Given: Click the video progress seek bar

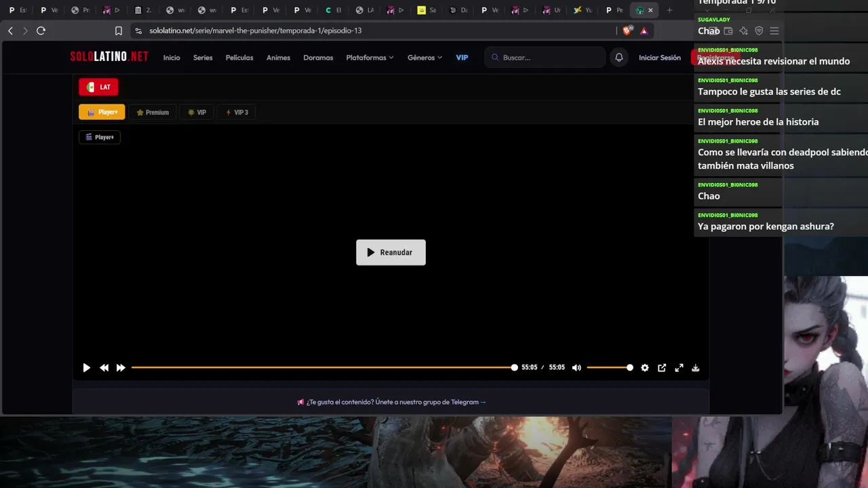Looking at the screenshot, I should coord(323,367).
